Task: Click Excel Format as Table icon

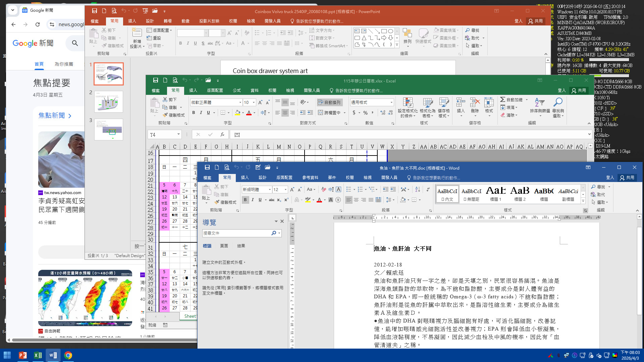Action: 427,103
